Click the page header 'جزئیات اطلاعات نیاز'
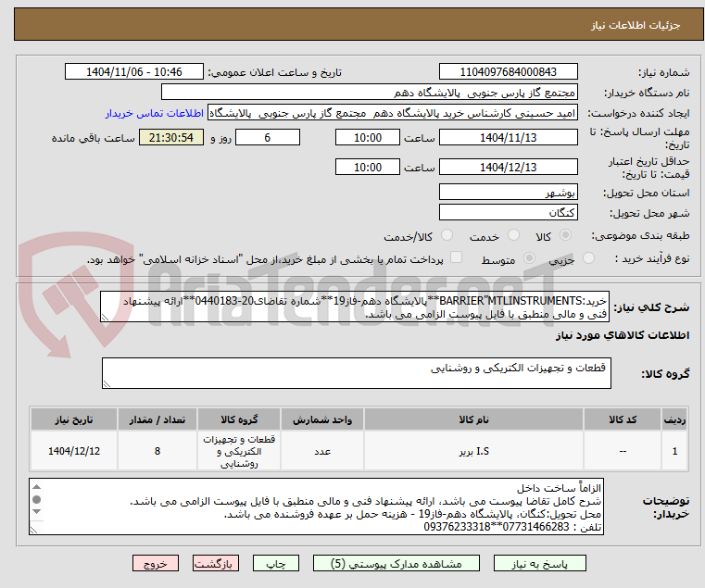This screenshot has height=588, width=705. (x=636, y=25)
